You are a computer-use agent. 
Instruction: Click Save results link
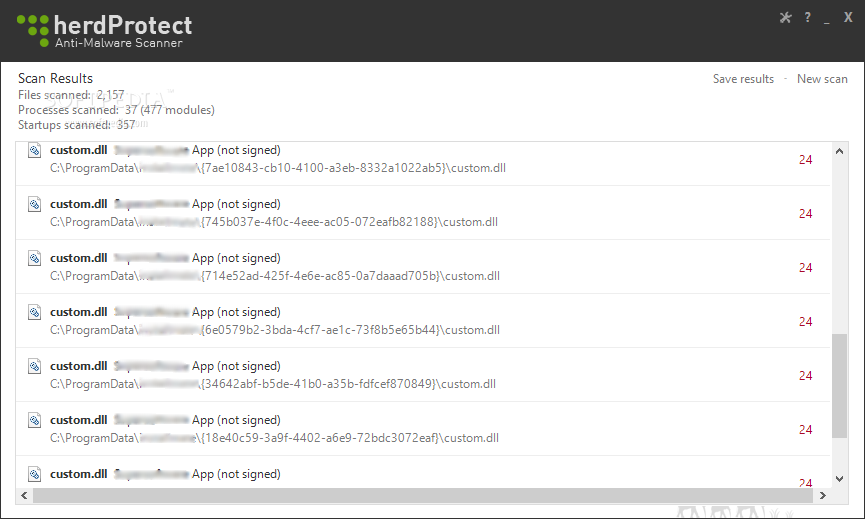pyautogui.click(x=743, y=79)
